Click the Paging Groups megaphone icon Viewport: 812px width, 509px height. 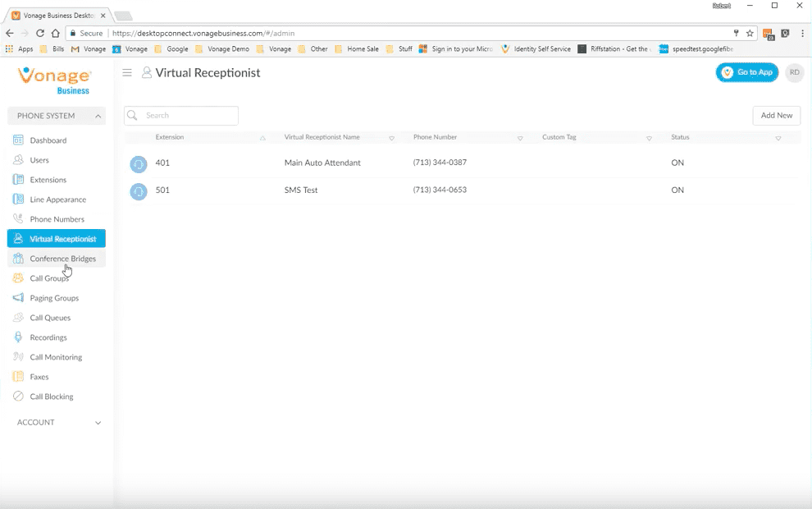18,297
